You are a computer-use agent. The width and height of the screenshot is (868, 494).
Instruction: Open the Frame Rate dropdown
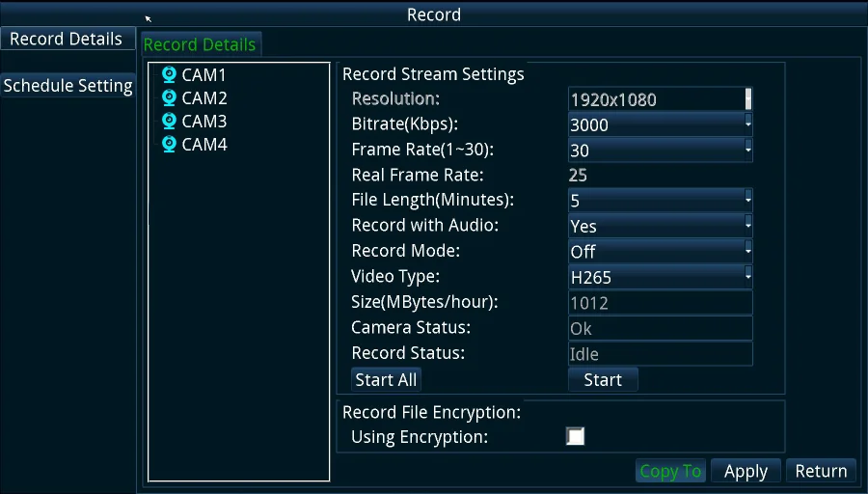pos(660,151)
